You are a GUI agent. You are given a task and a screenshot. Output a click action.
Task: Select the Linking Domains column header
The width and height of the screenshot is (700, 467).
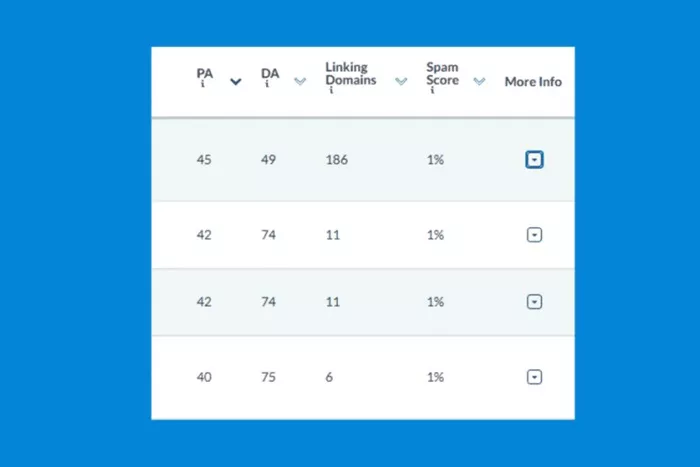click(x=350, y=74)
